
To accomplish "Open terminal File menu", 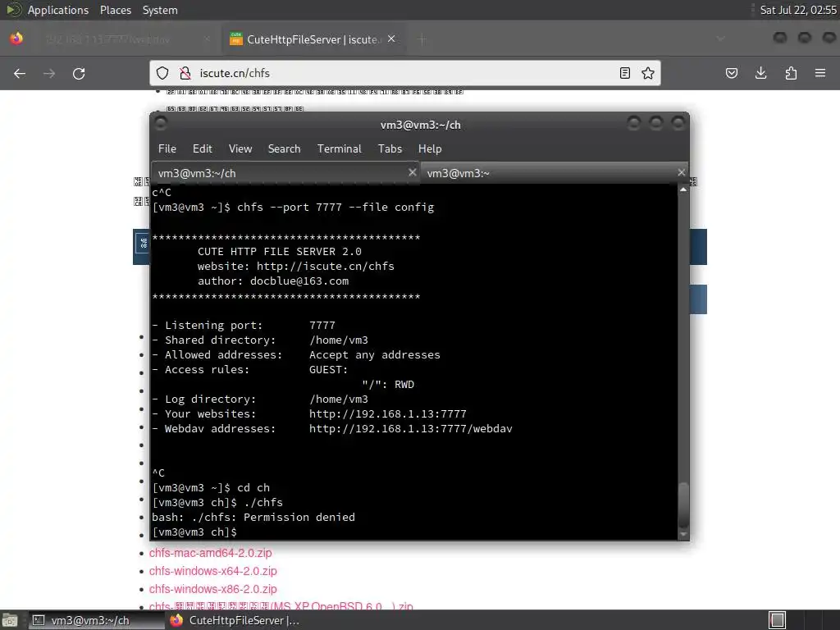I will tap(167, 149).
